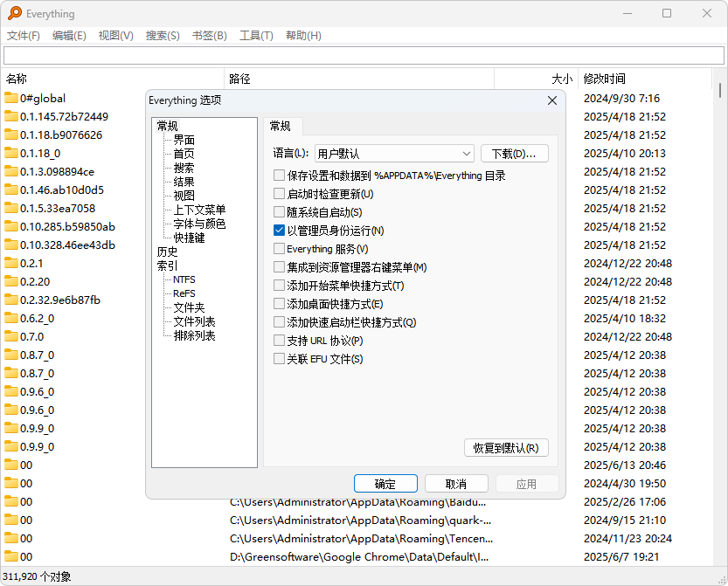This screenshot has height=586, width=728.
Task: Select the 0.10.328.46ee43db folder icon
Action: (x=11, y=245)
